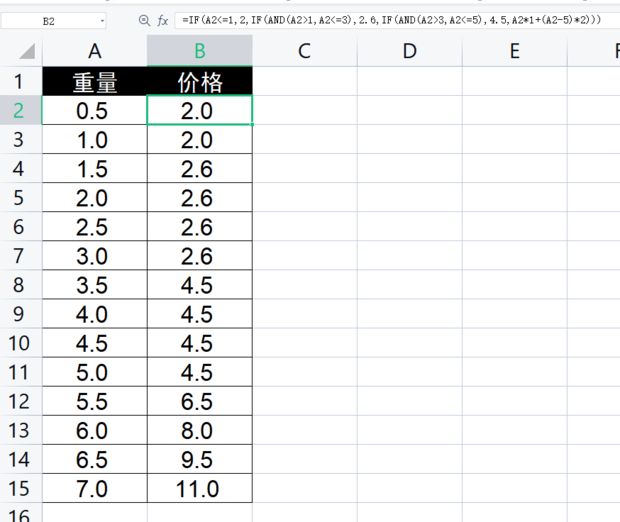The image size is (620, 522).
Task: Select row 10 header
Action: (x=21, y=343)
